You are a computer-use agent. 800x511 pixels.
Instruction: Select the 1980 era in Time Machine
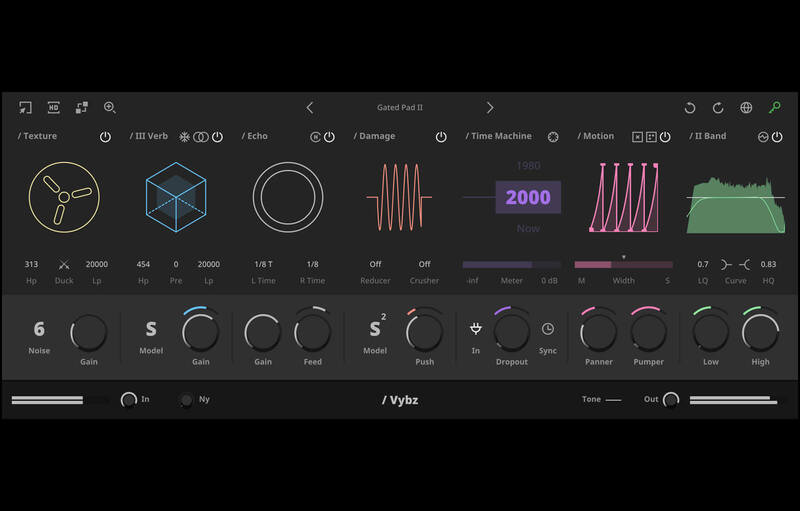pyautogui.click(x=528, y=166)
